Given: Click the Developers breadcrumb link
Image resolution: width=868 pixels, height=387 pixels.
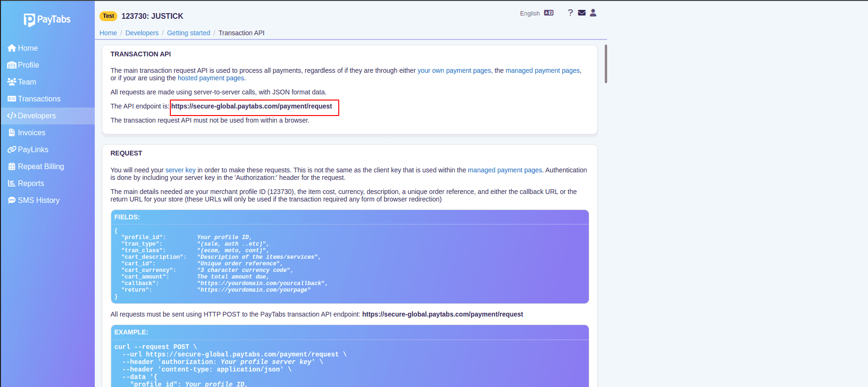Looking at the screenshot, I should 142,33.
